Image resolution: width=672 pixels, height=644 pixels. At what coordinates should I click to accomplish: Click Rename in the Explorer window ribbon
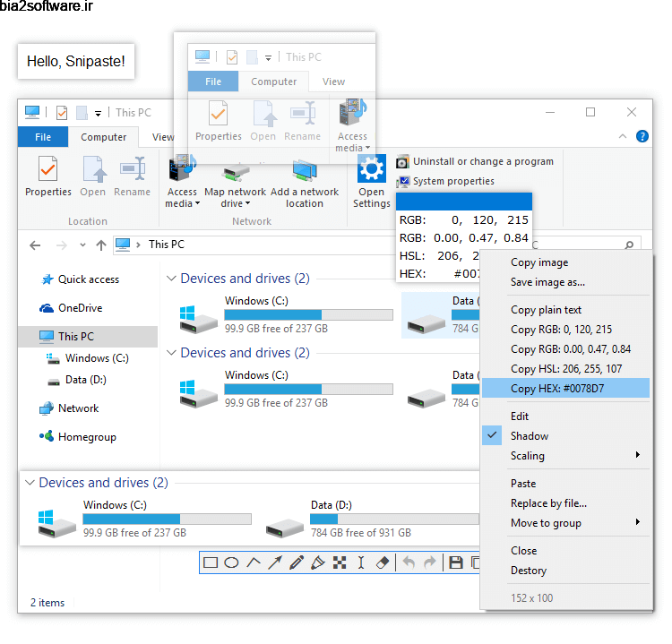tap(132, 176)
